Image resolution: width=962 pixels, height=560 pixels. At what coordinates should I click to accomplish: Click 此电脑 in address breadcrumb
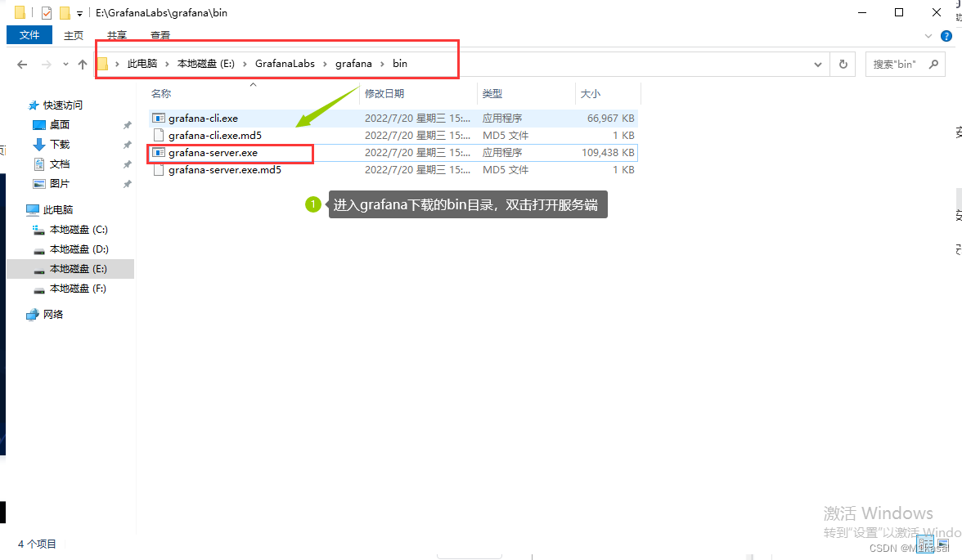[x=142, y=64]
